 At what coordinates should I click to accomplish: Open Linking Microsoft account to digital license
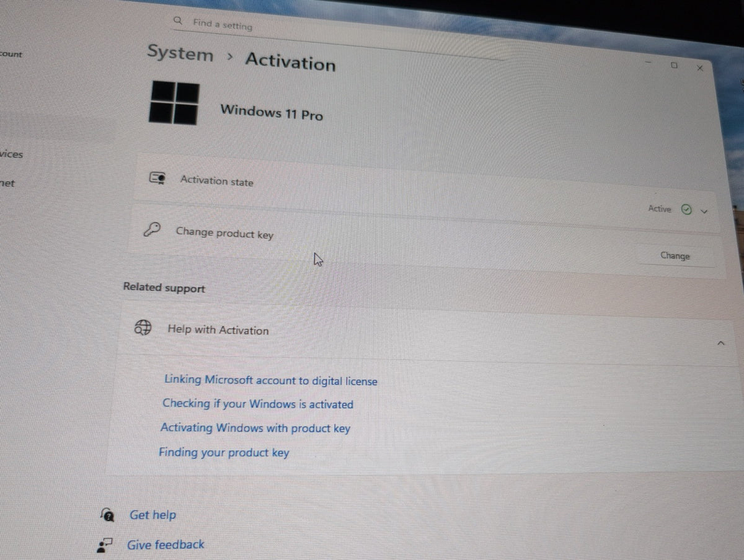[x=270, y=381]
